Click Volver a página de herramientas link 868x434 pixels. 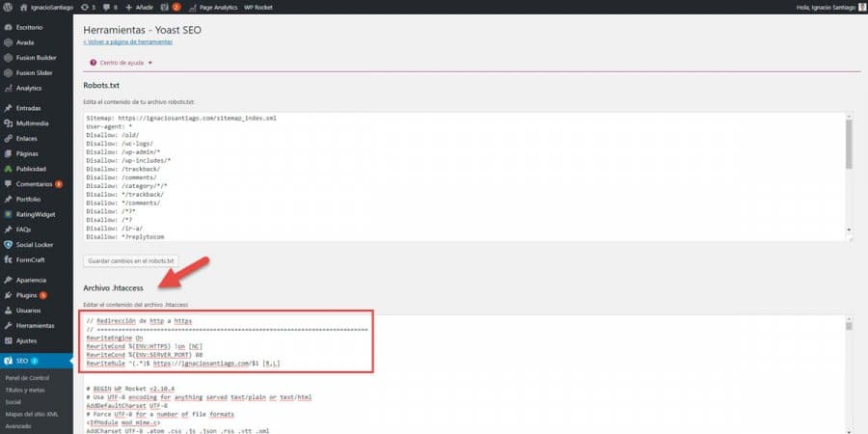(x=128, y=41)
